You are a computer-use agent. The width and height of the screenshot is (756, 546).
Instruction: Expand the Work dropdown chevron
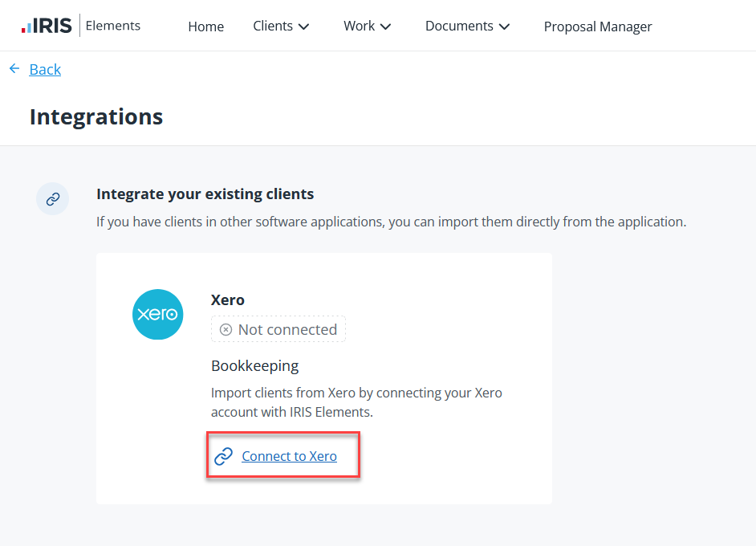[386, 26]
